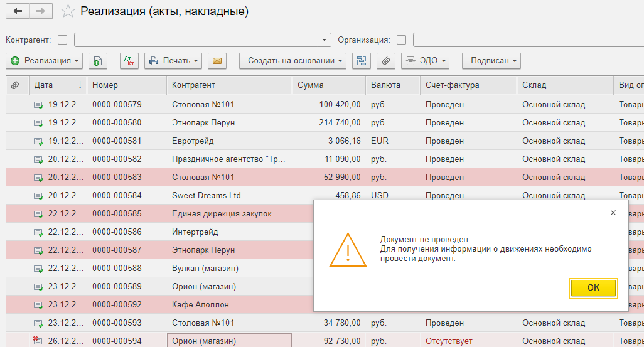Click EUR currency cell
Image resolution: width=644 pixels, height=347 pixels.
393,141
